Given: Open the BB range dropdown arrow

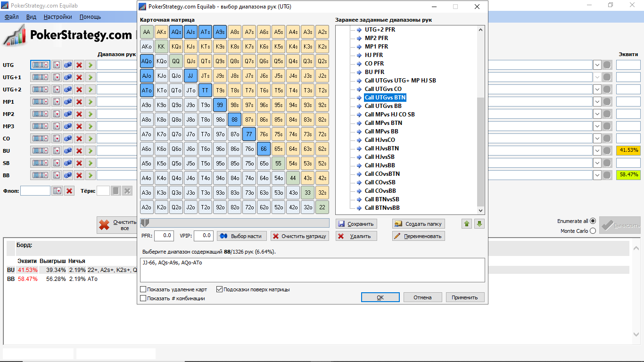Looking at the screenshot, I should click(x=597, y=175).
